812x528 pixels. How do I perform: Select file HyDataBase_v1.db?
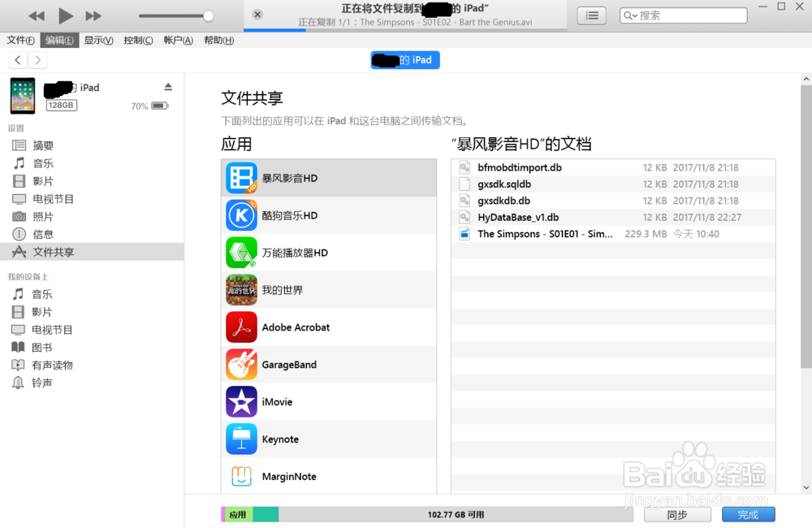[613, 217]
